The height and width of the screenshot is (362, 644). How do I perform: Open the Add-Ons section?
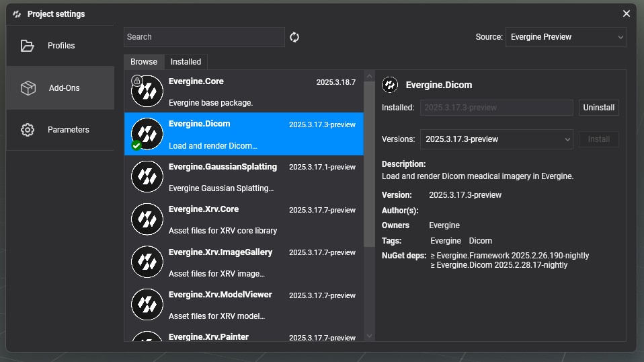click(x=61, y=88)
